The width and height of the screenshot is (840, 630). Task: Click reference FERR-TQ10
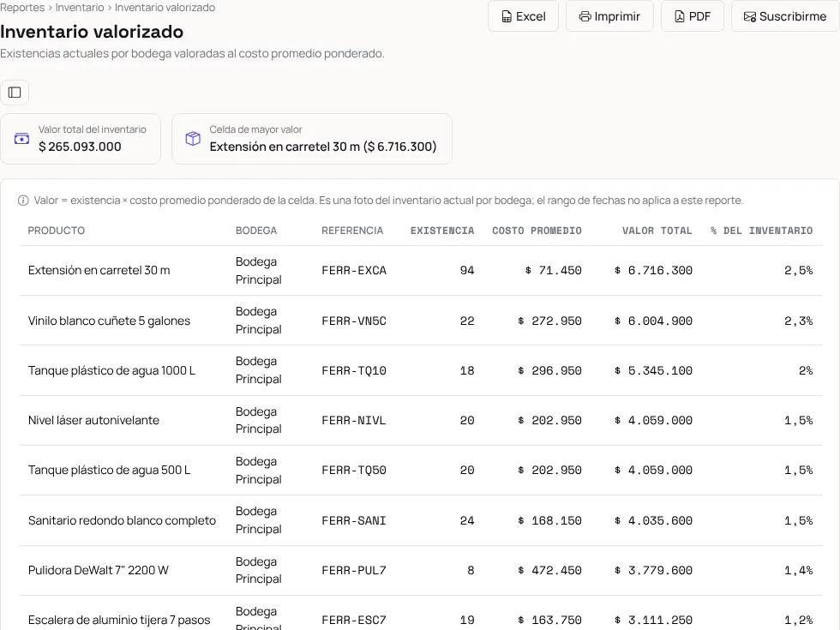coord(354,370)
